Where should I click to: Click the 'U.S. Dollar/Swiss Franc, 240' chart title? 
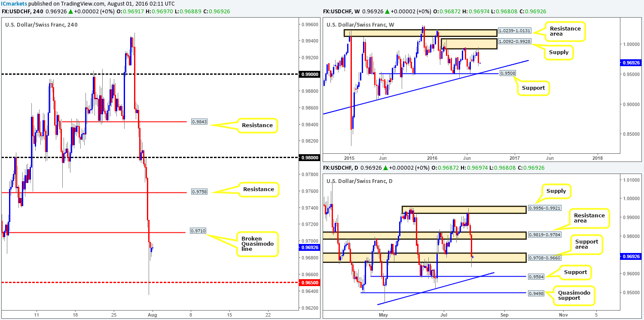point(42,24)
